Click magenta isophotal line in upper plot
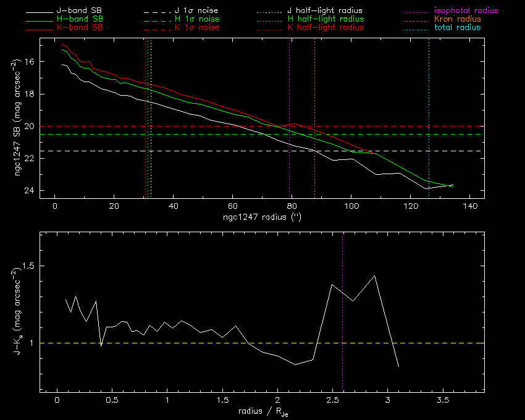This screenshot has height=420, width=525. coord(289,118)
